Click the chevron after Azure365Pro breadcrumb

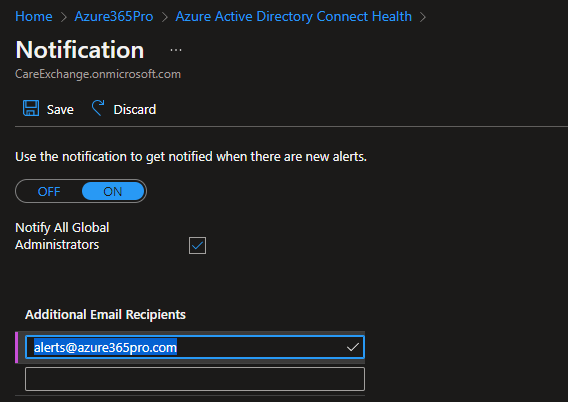[165, 17]
